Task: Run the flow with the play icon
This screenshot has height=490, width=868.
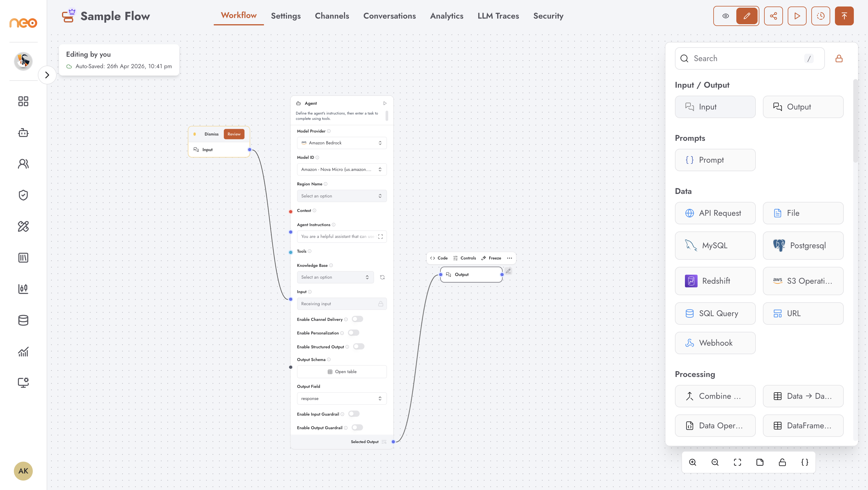Action: point(797,16)
